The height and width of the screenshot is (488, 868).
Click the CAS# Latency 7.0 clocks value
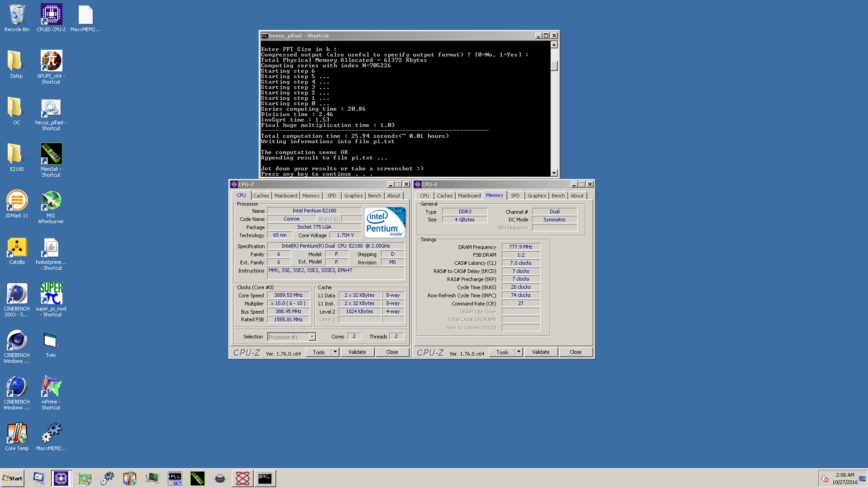pyautogui.click(x=521, y=263)
